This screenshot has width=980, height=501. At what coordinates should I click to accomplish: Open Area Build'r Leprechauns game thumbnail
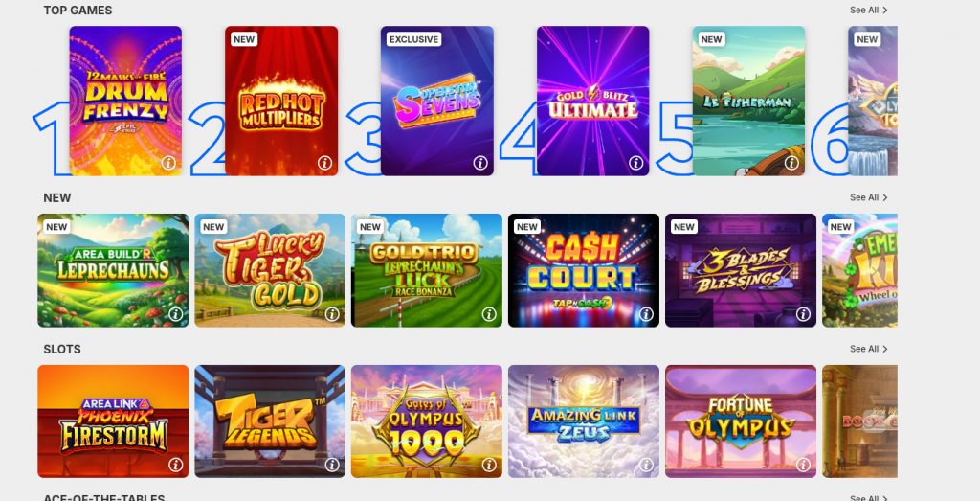click(113, 270)
